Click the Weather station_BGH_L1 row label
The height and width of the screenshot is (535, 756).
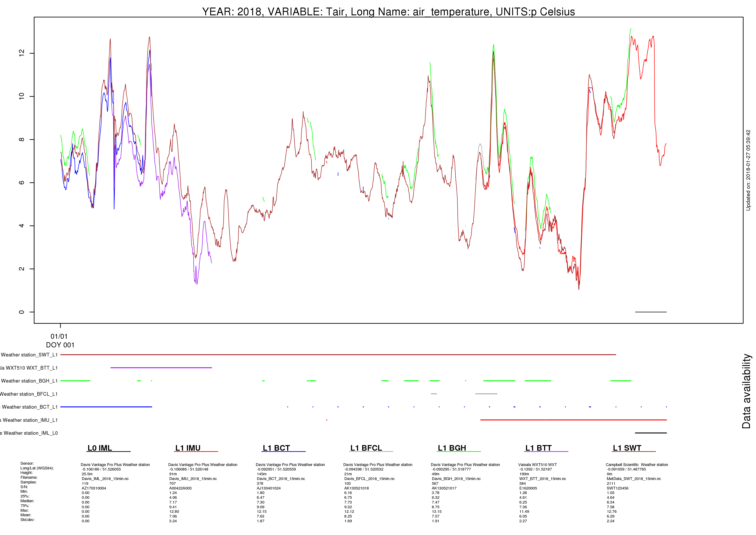tap(29, 381)
